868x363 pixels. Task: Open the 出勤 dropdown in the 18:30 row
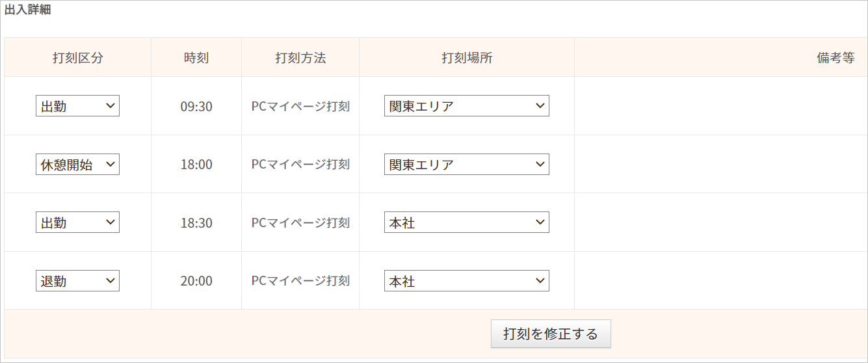[77, 222]
